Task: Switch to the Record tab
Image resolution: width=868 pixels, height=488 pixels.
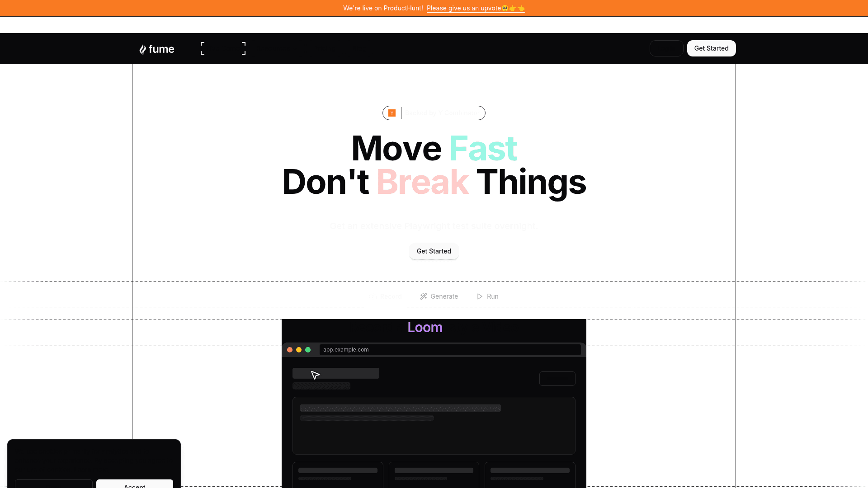Action: 386,296
